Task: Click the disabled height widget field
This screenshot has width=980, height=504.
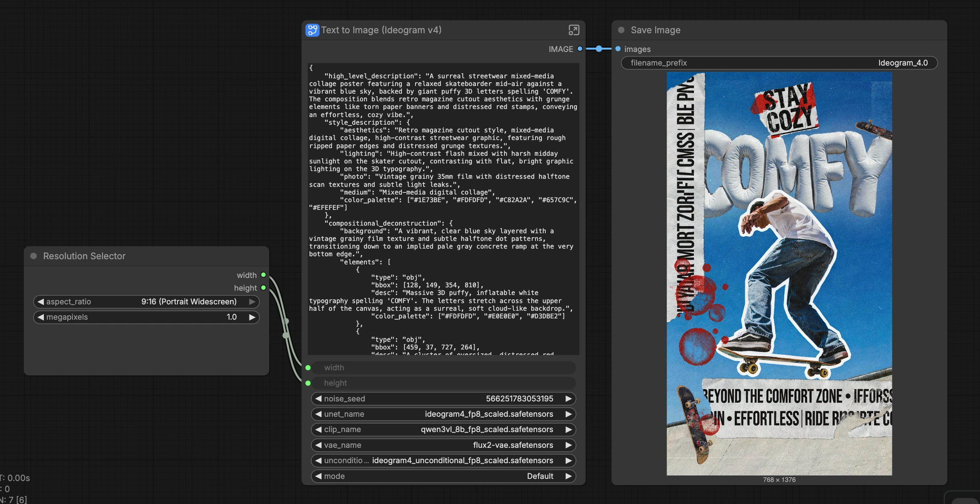Action: click(444, 383)
